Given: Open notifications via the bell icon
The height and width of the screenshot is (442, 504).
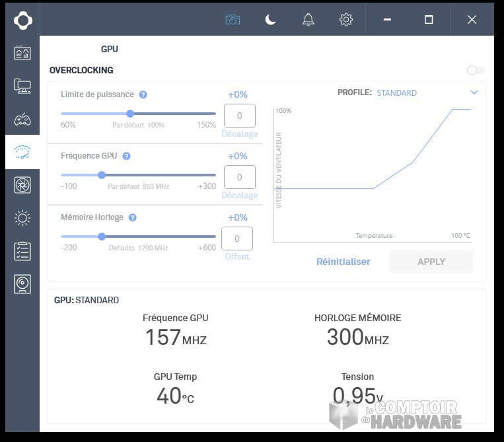Looking at the screenshot, I should coord(308,20).
